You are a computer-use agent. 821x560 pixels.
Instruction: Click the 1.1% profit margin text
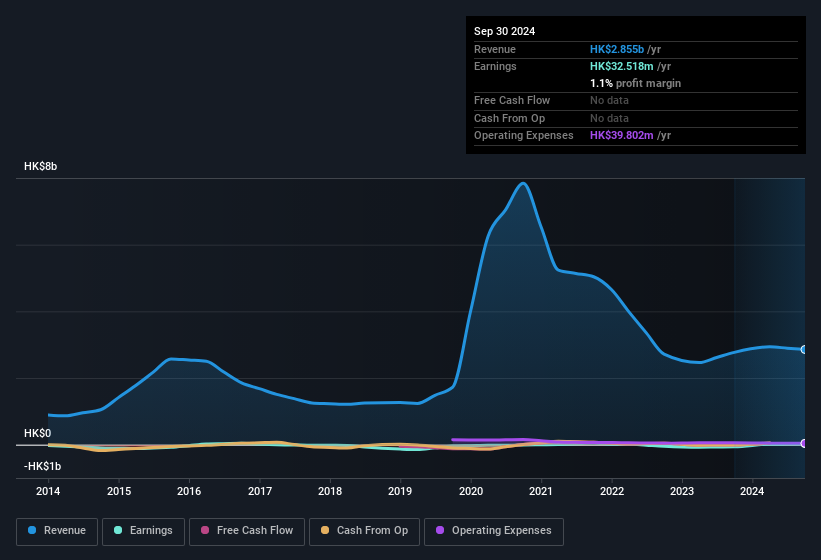click(635, 83)
